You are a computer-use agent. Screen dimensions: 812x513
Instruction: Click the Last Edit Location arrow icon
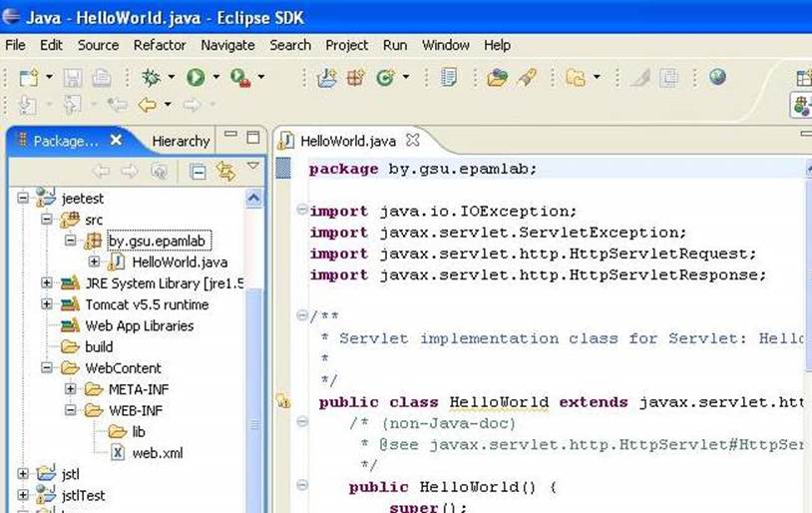[118, 105]
